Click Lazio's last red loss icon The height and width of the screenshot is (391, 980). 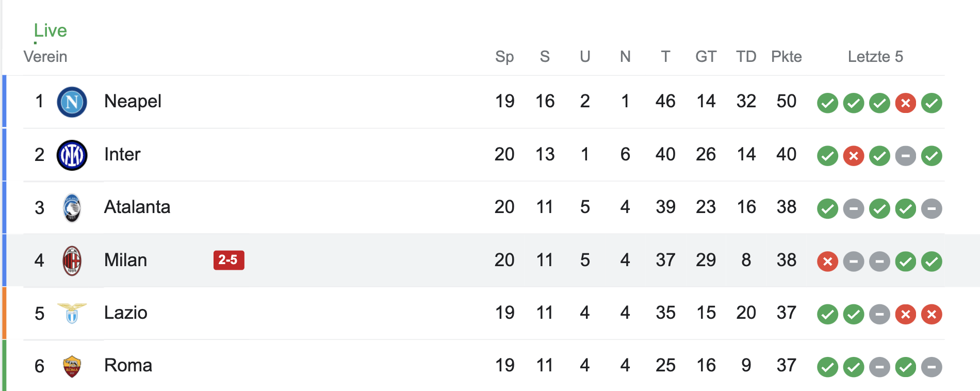932,314
